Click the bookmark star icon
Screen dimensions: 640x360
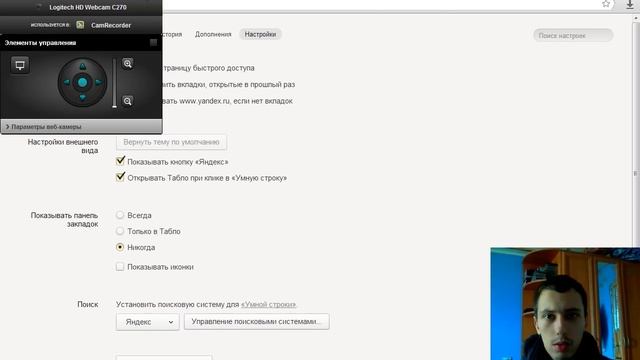pos(606,4)
